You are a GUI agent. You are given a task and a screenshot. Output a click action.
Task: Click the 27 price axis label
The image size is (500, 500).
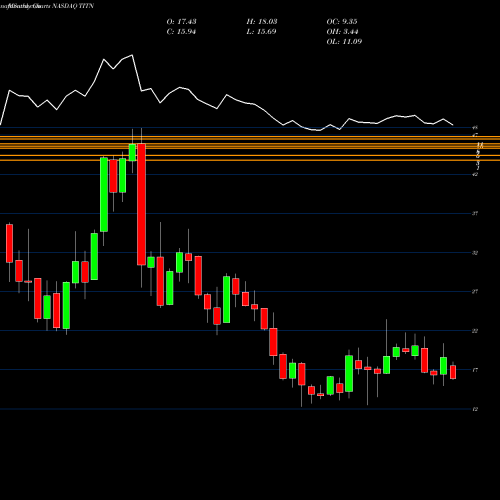475,292
